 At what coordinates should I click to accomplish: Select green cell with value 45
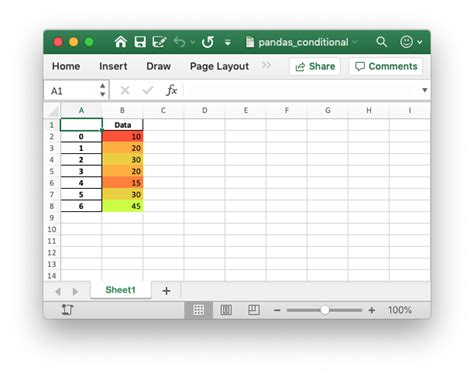(122, 206)
